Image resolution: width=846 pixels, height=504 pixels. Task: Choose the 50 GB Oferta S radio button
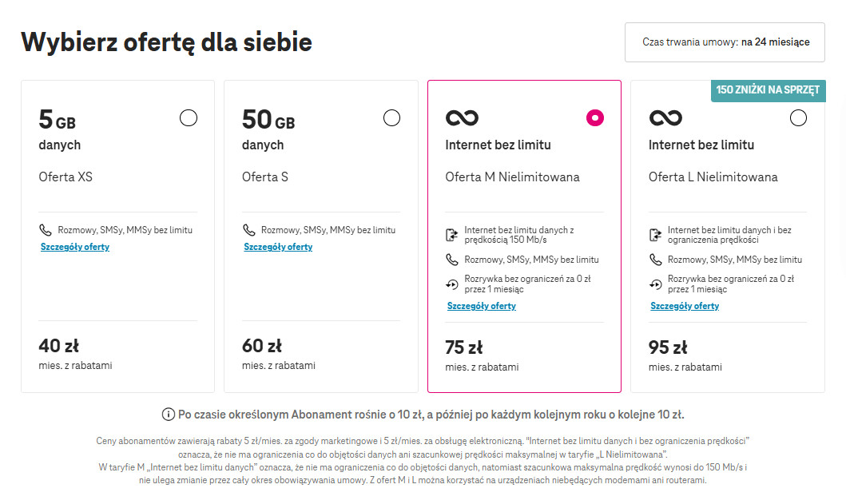click(391, 117)
